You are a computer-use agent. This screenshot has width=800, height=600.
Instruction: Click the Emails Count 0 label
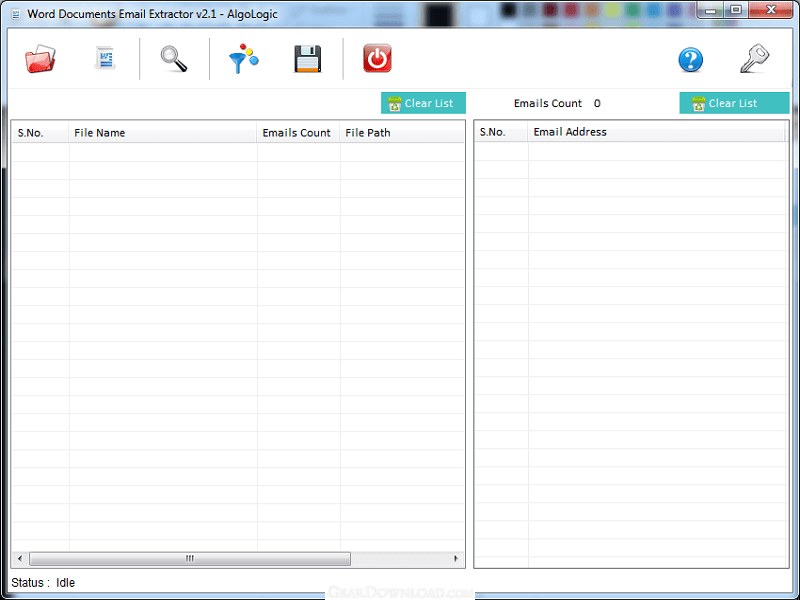click(557, 104)
